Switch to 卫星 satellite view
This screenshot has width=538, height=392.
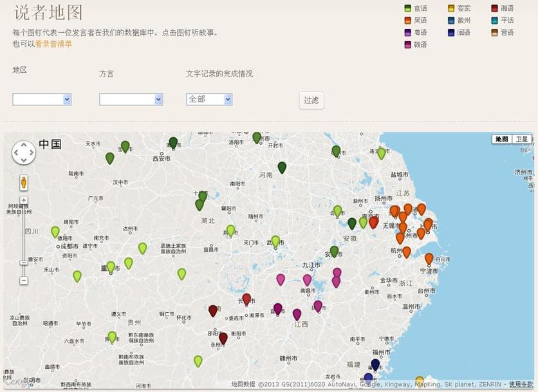[521, 139]
